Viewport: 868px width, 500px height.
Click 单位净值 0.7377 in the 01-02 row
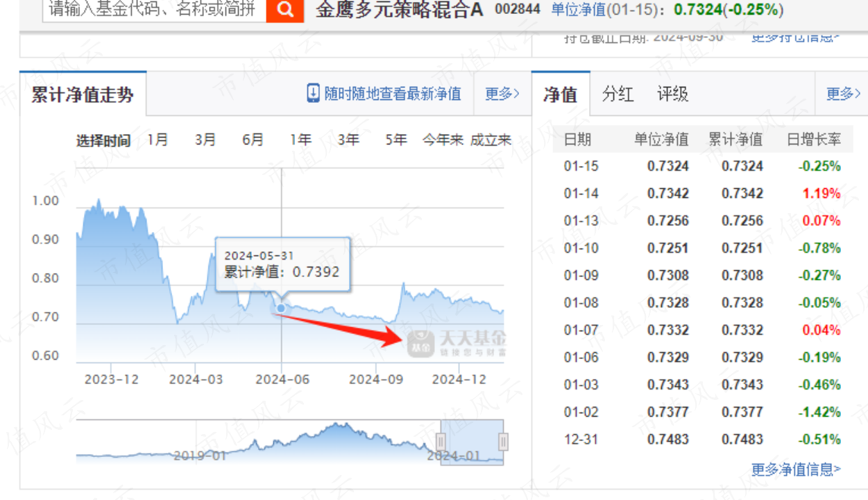point(668,412)
